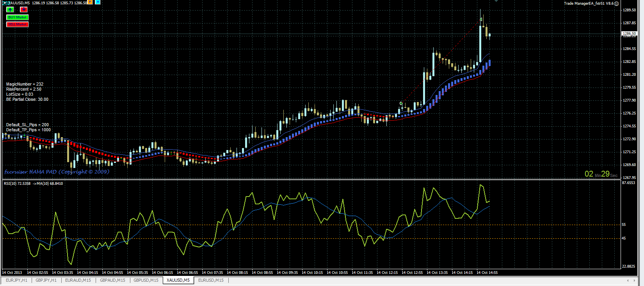
Task: Click the Trade ManagerEA_fxtr51 V8.6 label
Action: coord(589,4)
